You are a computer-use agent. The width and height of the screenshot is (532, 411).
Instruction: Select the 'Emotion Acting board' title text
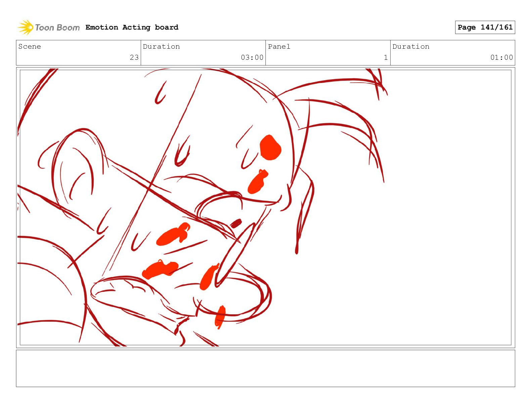(x=132, y=27)
